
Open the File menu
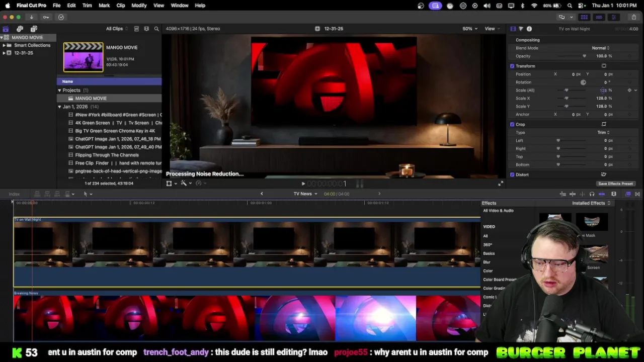(56, 6)
